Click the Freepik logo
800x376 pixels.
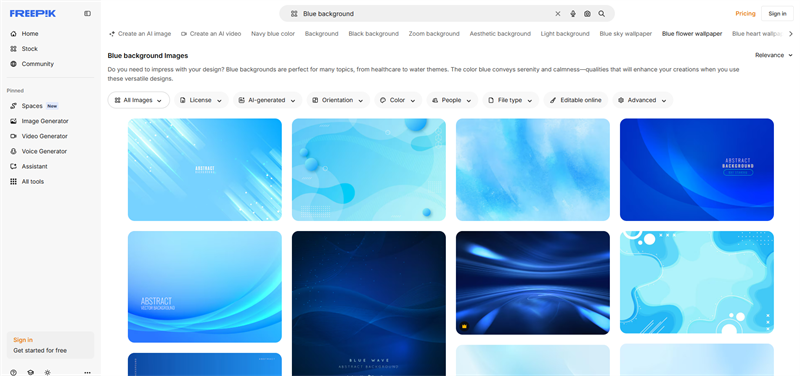(33, 14)
